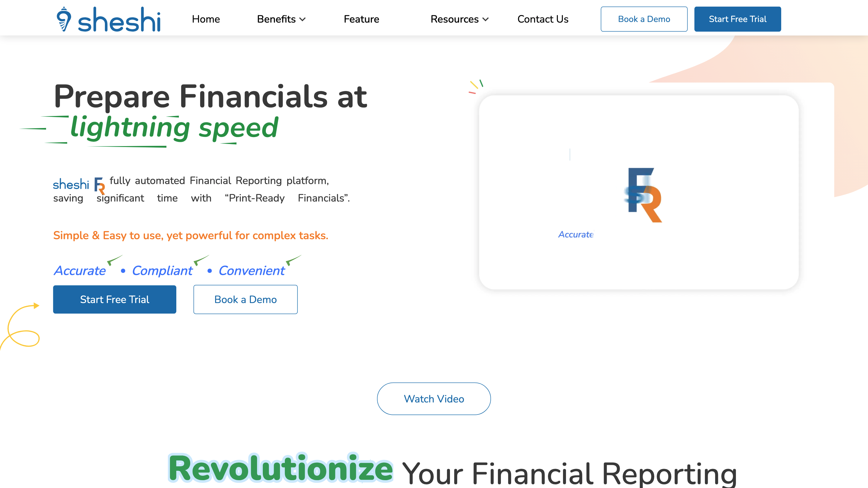Open the Benefits menu
This screenshot has width=868, height=488.
click(276, 19)
